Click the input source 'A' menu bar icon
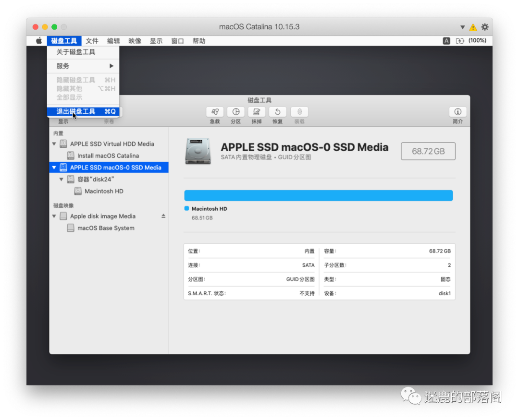 click(x=446, y=41)
